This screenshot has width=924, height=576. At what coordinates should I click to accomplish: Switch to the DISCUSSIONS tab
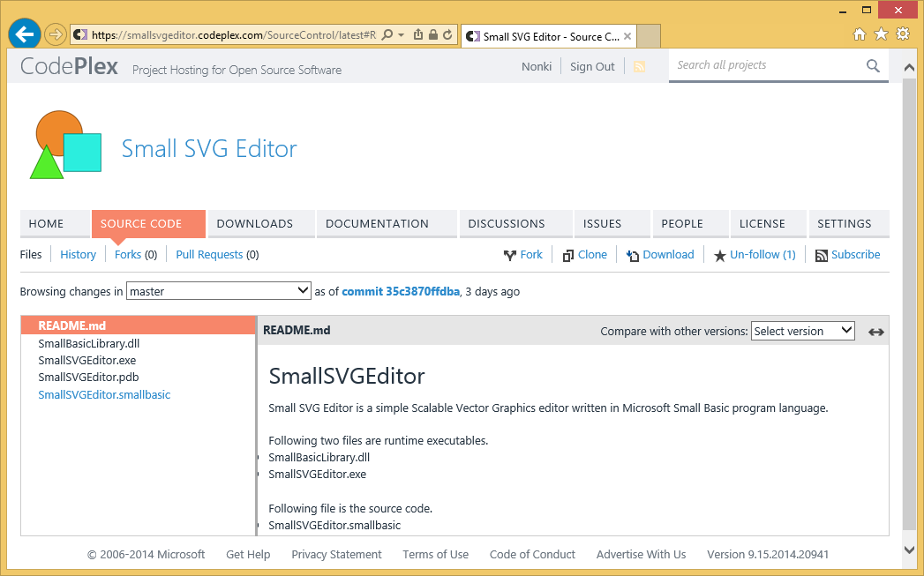pos(515,224)
